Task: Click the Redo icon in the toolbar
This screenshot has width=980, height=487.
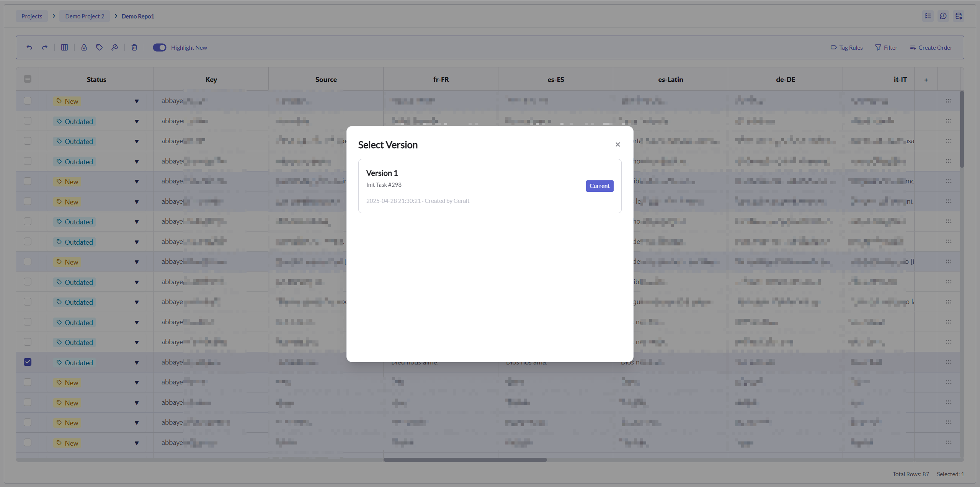Action: click(45, 47)
